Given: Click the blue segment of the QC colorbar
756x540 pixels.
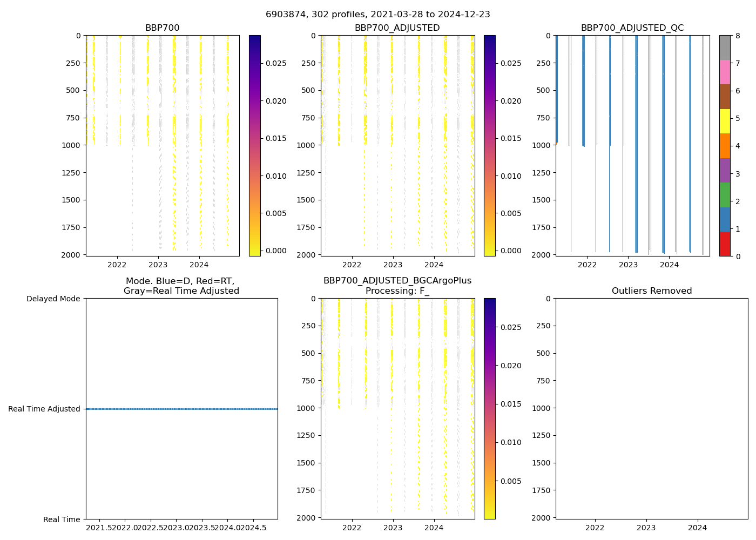Looking at the screenshot, I should (x=725, y=219).
